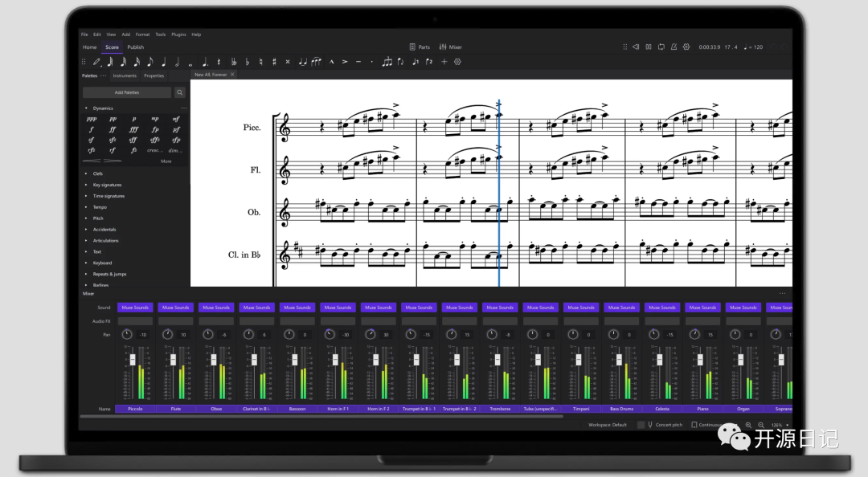The image size is (868, 477).
Task: Switch to the Publish tab
Action: point(136,47)
